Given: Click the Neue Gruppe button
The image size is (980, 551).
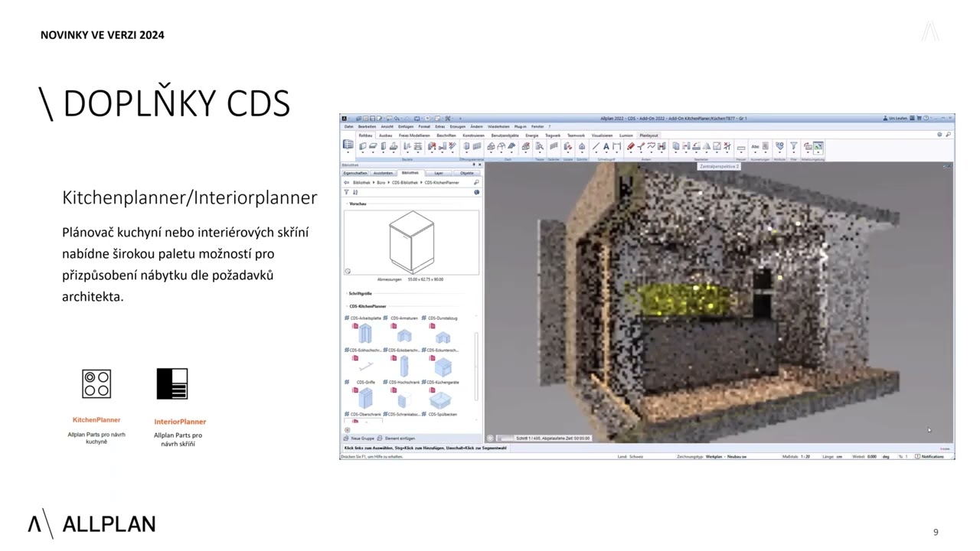Looking at the screenshot, I should (359, 439).
